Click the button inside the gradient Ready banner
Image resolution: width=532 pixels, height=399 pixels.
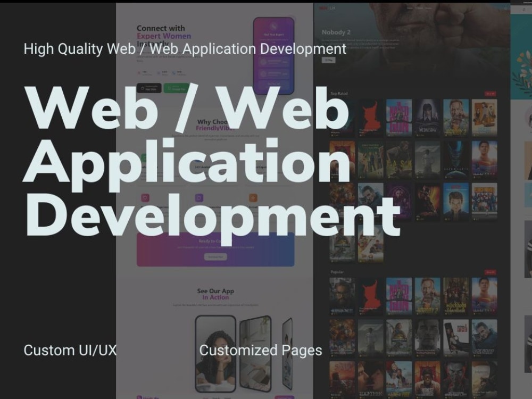215,257
